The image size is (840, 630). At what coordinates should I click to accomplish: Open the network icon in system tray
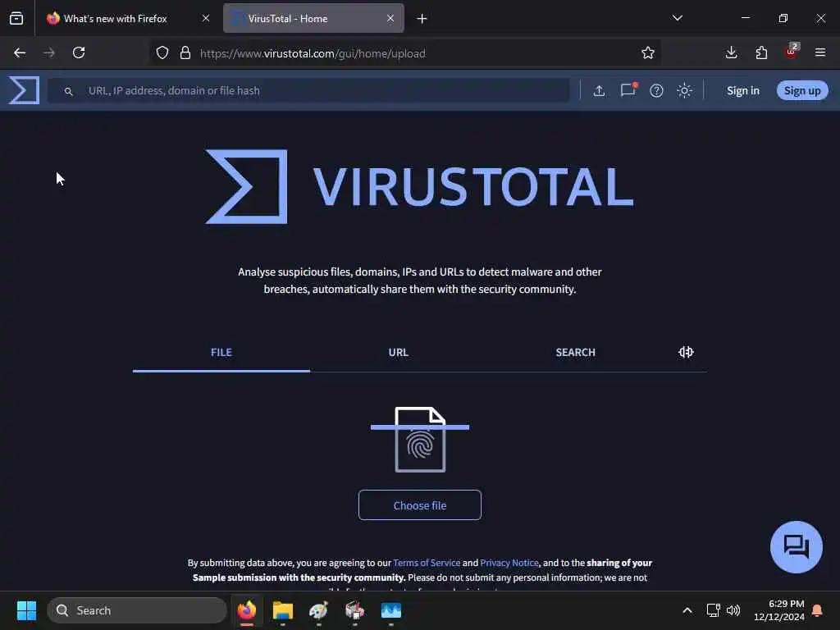(713, 610)
